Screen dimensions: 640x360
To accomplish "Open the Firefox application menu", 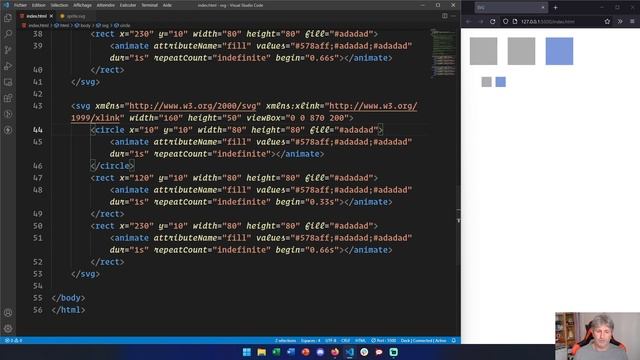I will [632, 21].
